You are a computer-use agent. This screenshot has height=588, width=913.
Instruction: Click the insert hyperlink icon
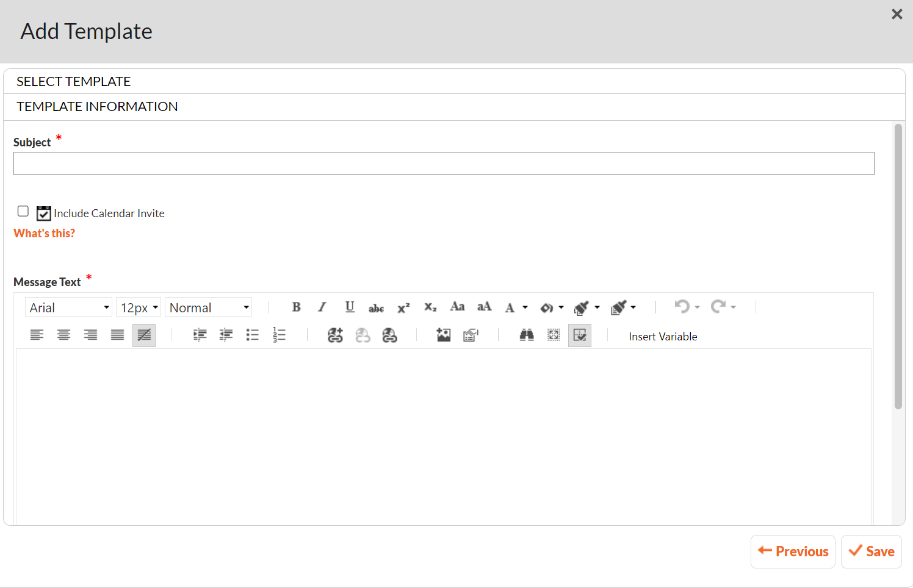[x=335, y=335]
